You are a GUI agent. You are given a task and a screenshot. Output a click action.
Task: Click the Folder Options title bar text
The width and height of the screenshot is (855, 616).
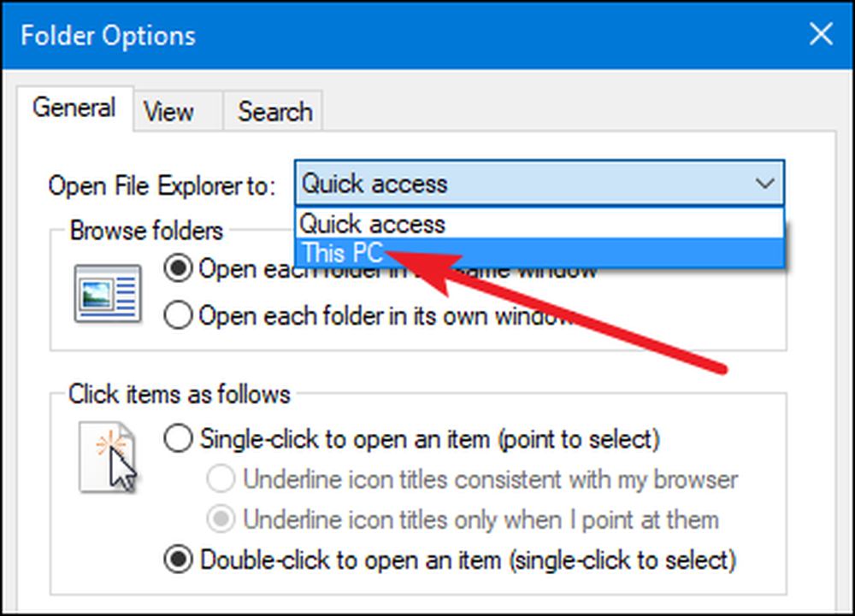click(108, 36)
